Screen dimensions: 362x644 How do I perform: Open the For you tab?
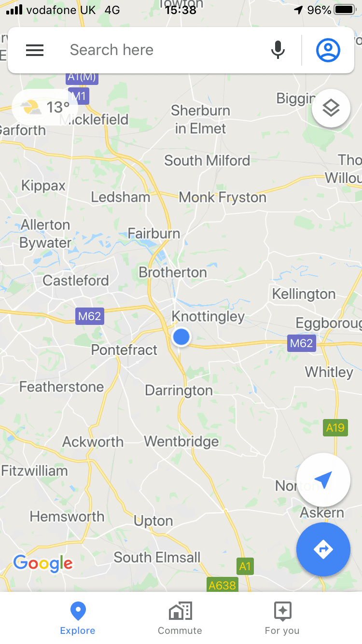[x=282, y=618]
